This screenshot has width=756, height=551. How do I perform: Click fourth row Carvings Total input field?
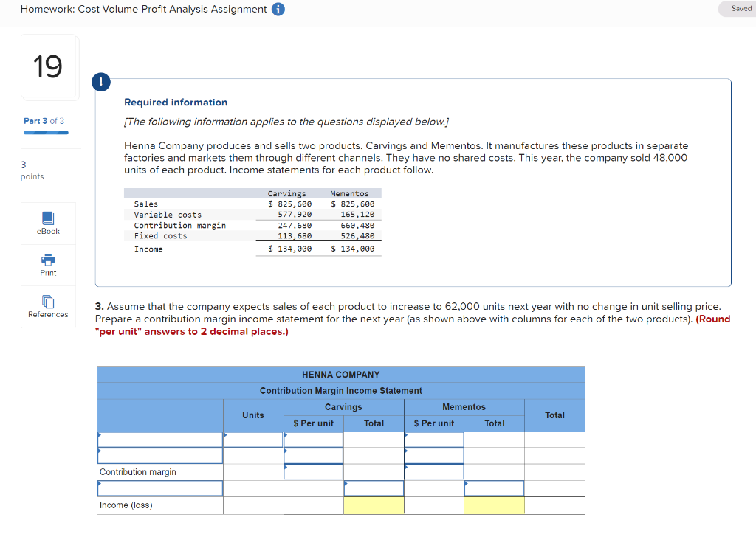tap(374, 488)
